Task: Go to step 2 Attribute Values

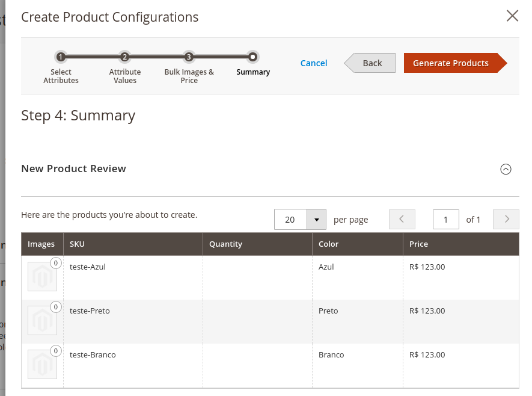Action: coord(124,57)
